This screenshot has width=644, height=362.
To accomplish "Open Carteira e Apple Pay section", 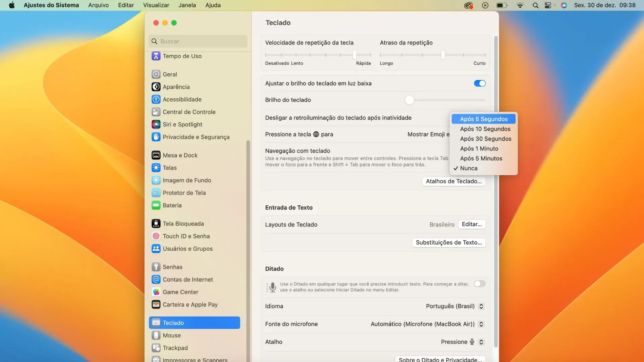I will click(190, 304).
